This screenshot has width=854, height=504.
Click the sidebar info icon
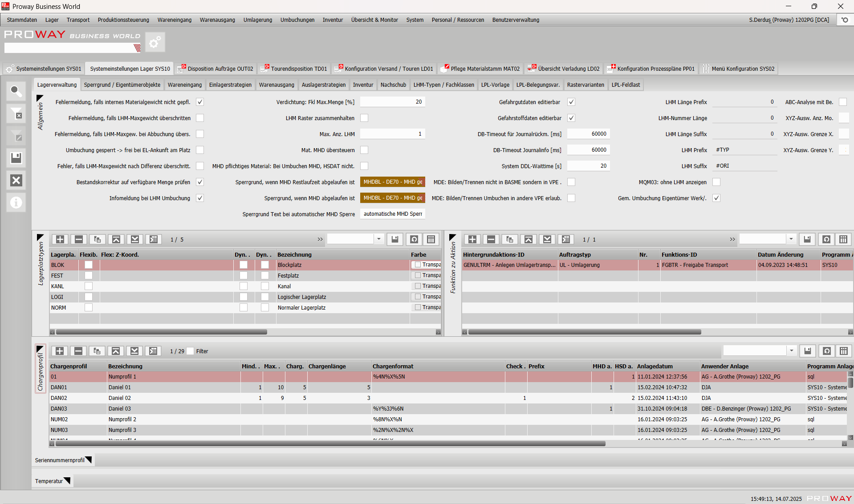(16, 202)
